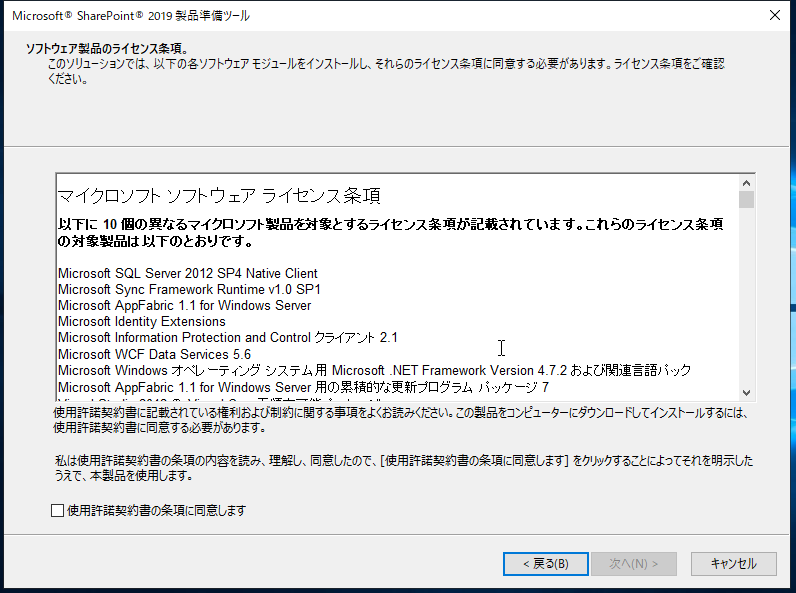Click the .NET Framework Version 4.7.2 line
Viewport: 796px width, 593px height.
[x=374, y=371]
